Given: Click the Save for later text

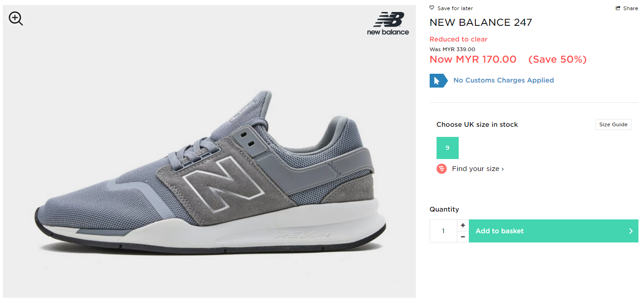Looking at the screenshot, I should coord(455,8).
